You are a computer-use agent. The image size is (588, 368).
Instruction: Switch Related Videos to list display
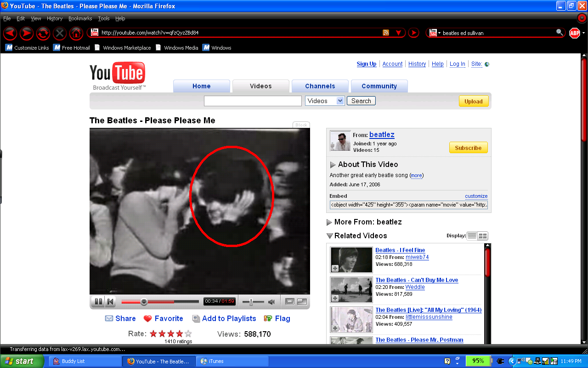point(472,236)
